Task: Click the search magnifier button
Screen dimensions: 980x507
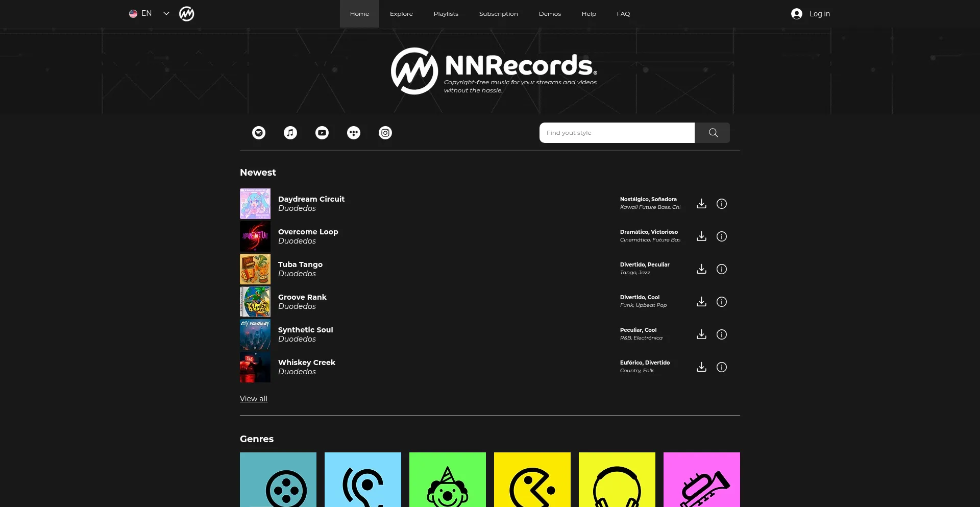Action: click(713, 133)
